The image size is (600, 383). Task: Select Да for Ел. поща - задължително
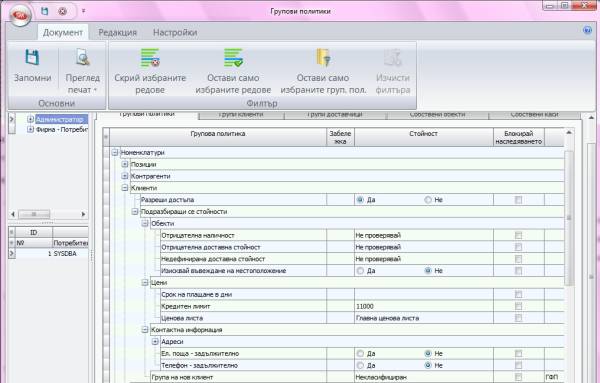pos(360,354)
